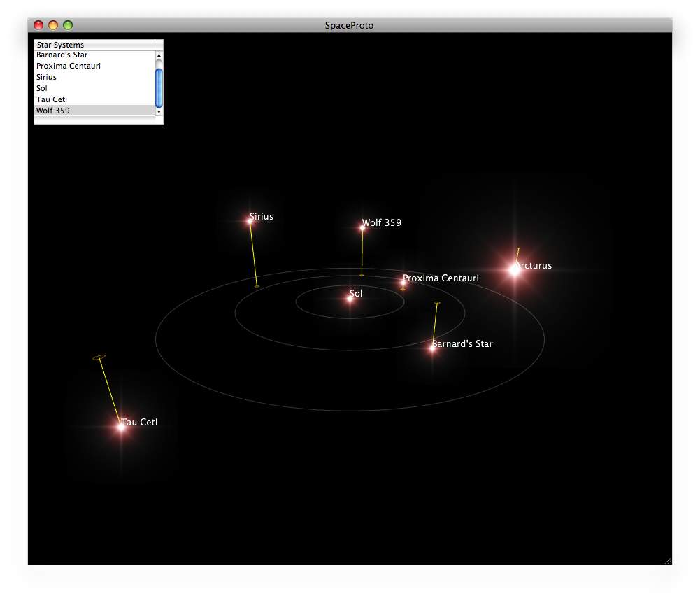Click the blue scrollbar thumb in the list
This screenshot has height=603, width=700.
(159, 88)
